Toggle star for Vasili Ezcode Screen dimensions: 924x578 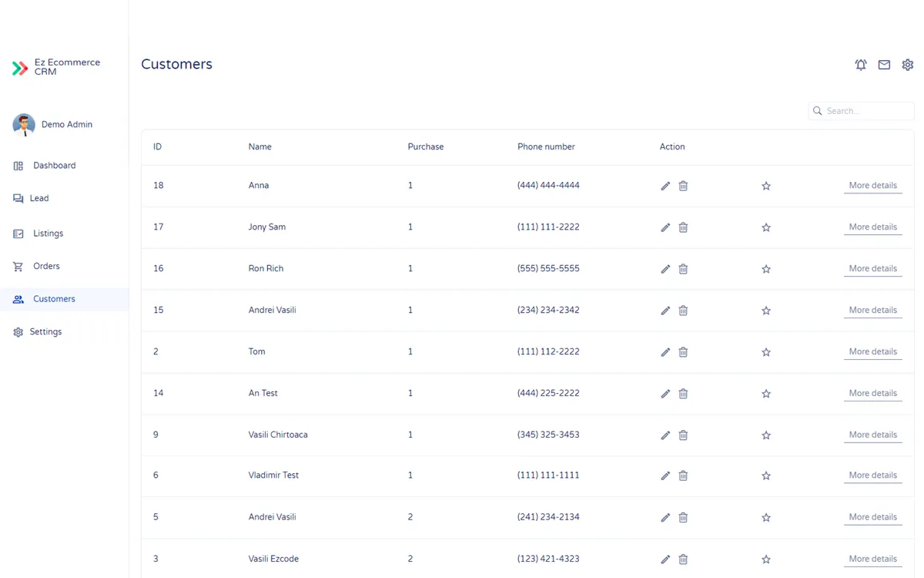pyautogui.click(x=766, y=559)
